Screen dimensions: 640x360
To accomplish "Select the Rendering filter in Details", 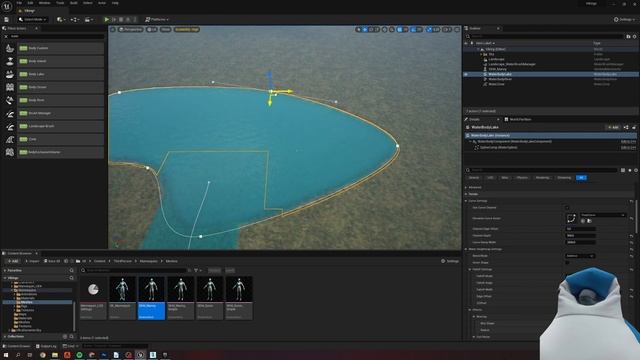I will [x=542, y=178].
